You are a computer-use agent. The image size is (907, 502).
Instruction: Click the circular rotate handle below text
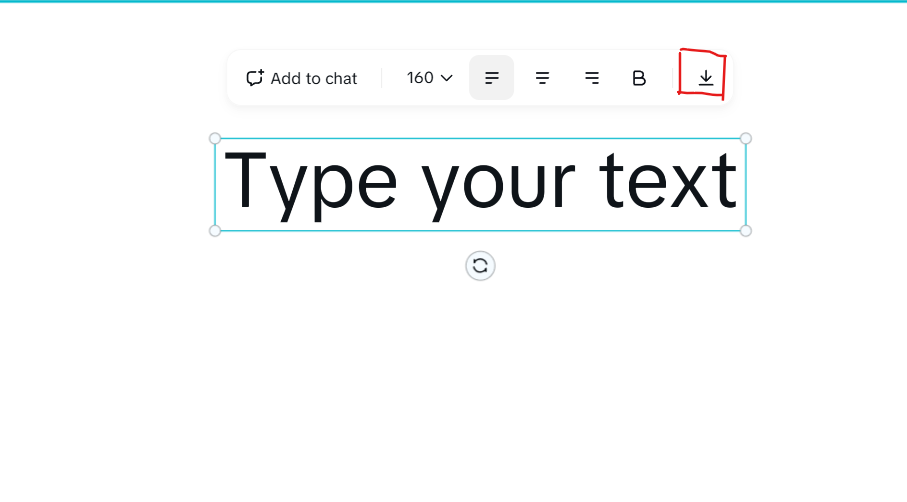pyautogui.click(x=480, y=266)
